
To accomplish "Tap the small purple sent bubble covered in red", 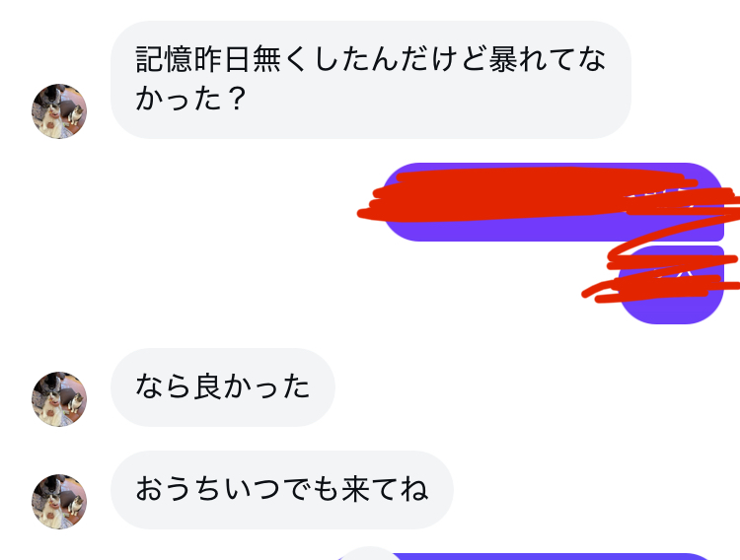I will 671,285.
